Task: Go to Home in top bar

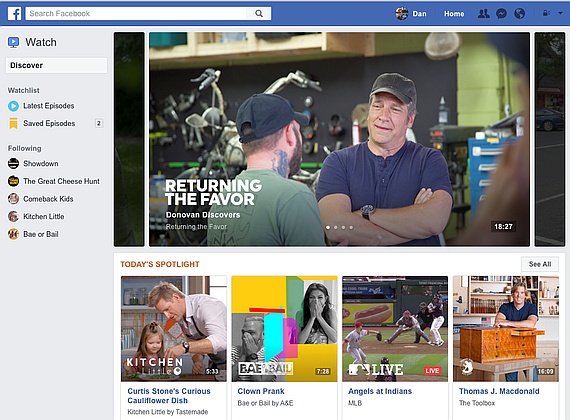Action: 454,14
